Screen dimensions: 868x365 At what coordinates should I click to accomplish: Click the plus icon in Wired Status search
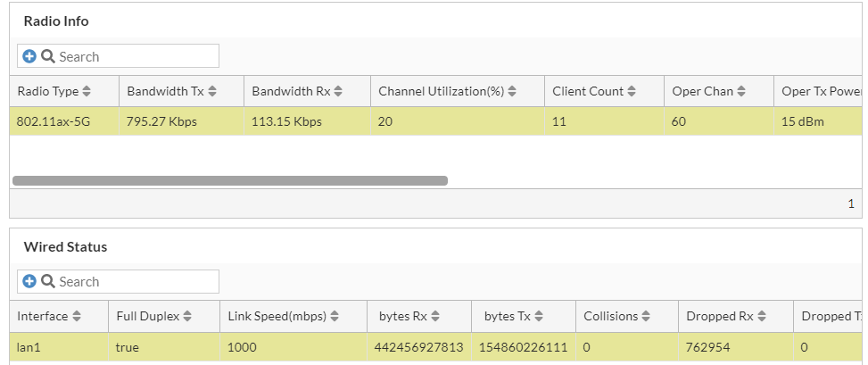pyautogui.click(x=29, y=281)
